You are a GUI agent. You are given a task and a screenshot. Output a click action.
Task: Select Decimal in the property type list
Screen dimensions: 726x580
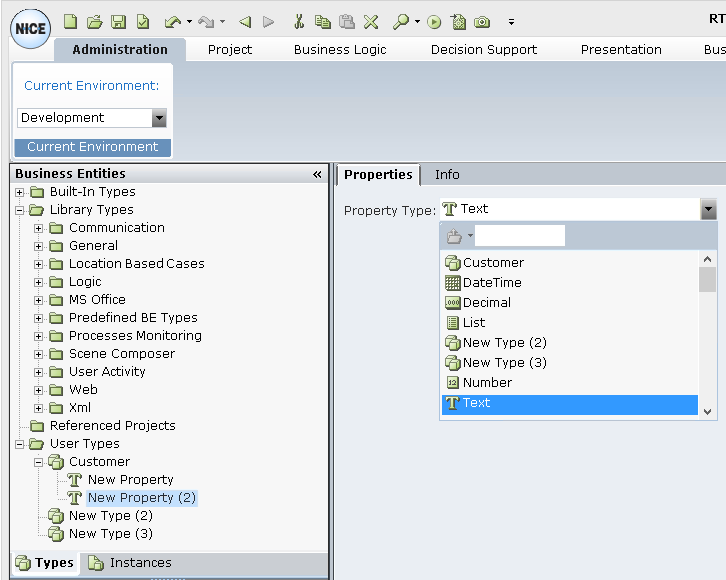[x=487, y=303]
